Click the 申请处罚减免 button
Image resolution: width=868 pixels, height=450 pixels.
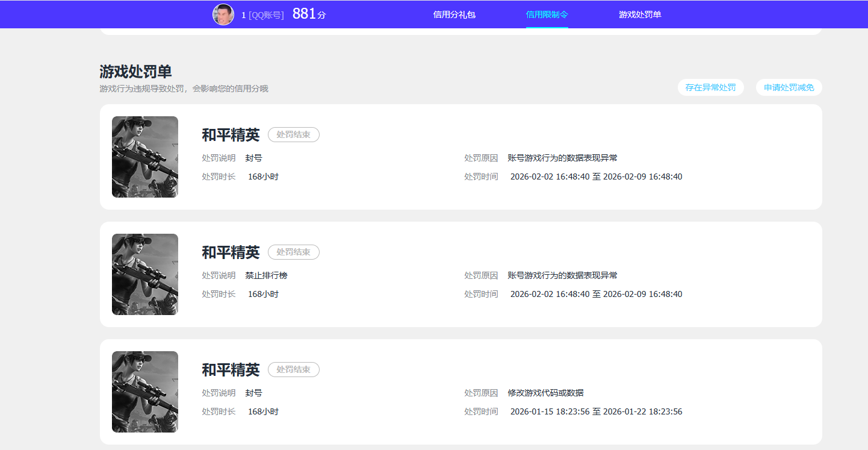pyautogui.click(x=789, y=87)
